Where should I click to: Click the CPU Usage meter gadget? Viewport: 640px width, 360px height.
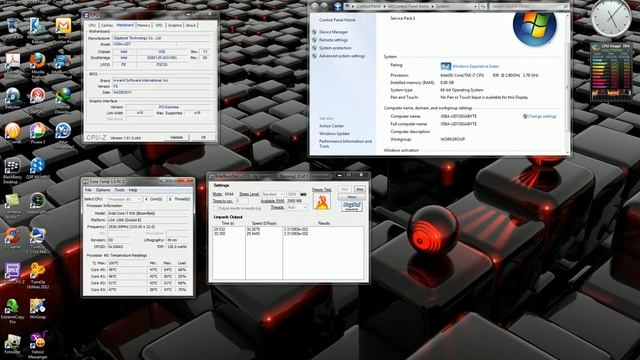(611, 71)
